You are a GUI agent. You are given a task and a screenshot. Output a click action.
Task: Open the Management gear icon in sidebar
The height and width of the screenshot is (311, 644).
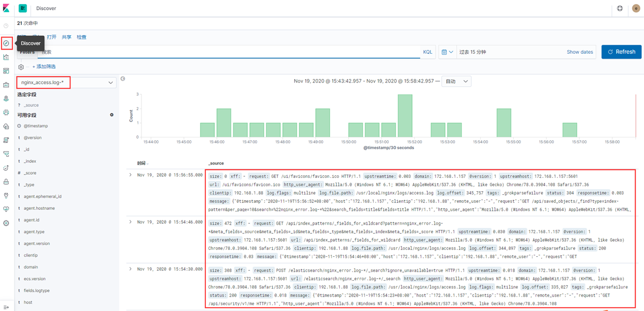(x=6, y=223)
